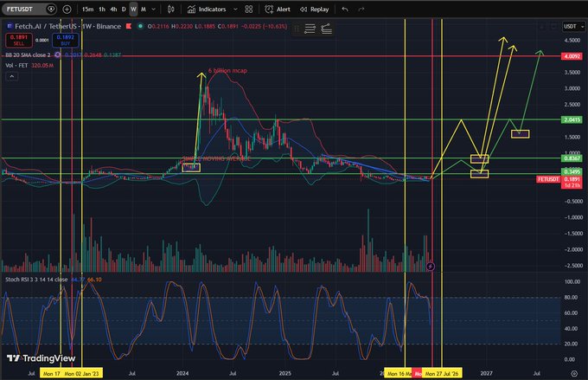Open the Fib retracement drawing tool icon
Viewport: 588px width, 380px height.
tap(326, 29)
